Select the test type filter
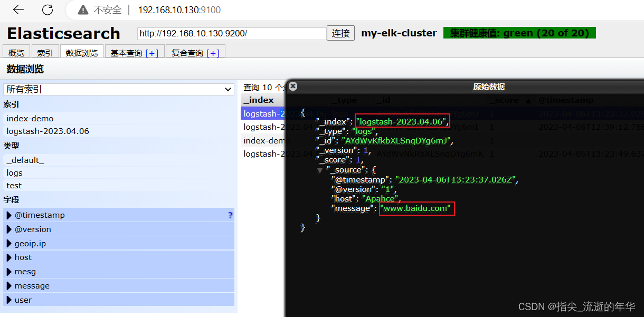The image size is (644, 317). [x=119, y=185]
